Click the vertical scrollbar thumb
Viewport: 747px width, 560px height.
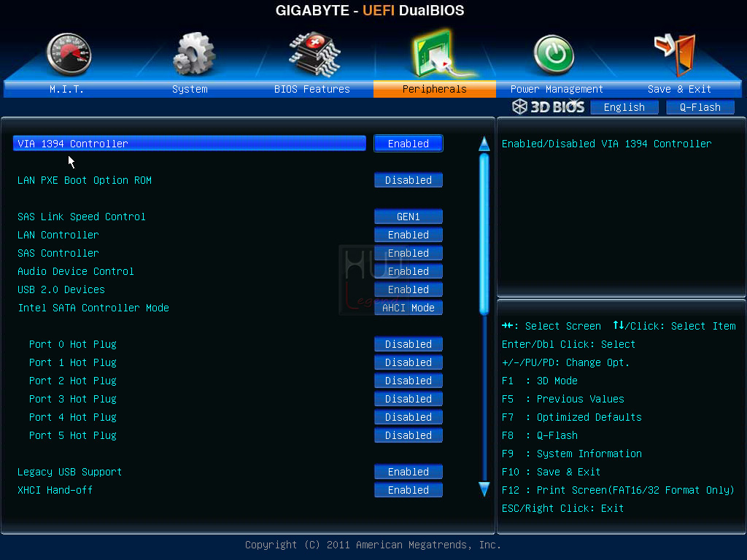click(x=484, y=234)
